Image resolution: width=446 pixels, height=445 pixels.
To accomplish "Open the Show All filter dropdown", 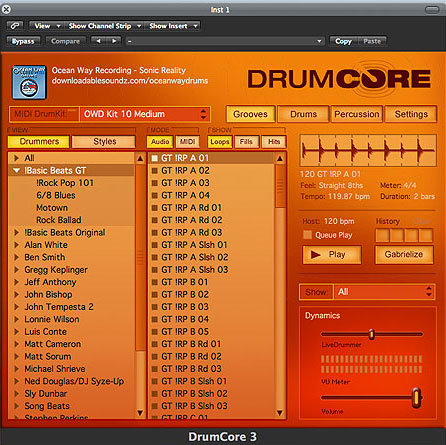I will [x=384, y=292].
